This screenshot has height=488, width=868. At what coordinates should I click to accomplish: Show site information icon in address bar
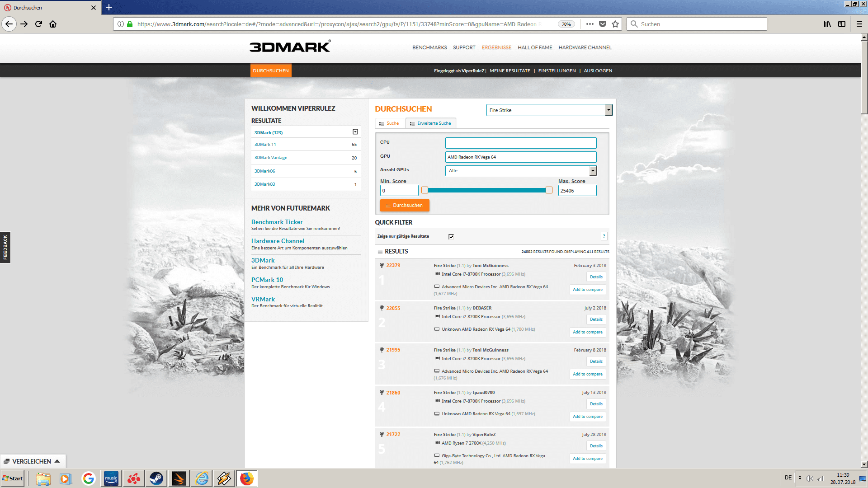click(121, 24)
